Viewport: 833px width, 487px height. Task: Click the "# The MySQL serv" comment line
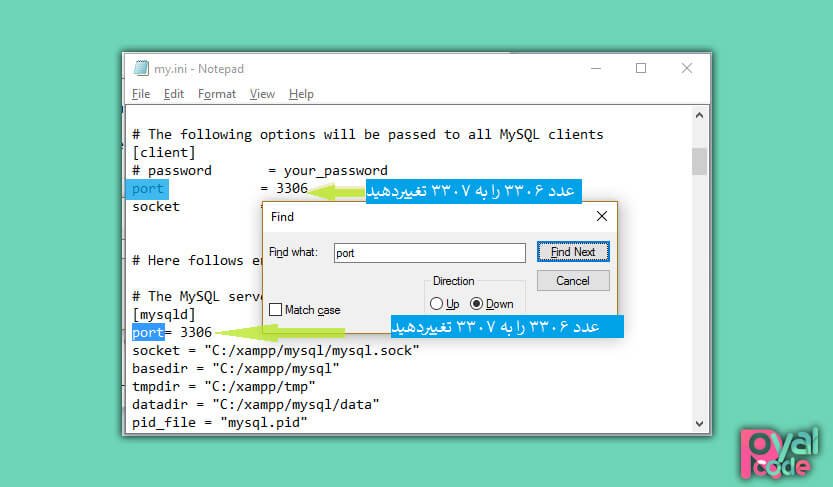[197, 296]
